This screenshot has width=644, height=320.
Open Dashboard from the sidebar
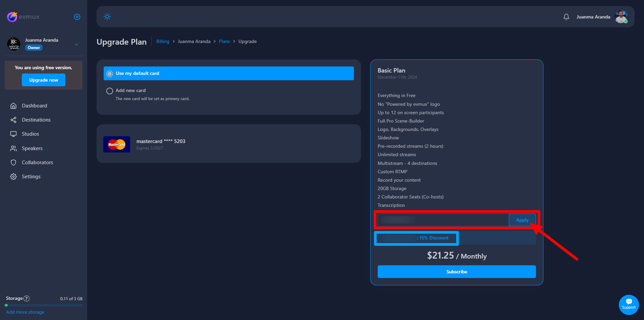coord(35,106)
